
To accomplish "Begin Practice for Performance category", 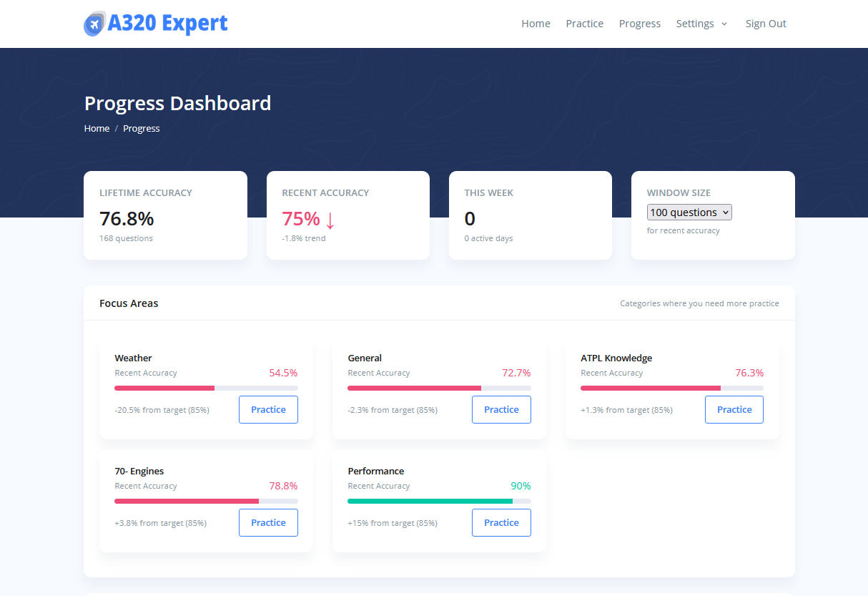I will pyautogui.click(x=501, y=523).
